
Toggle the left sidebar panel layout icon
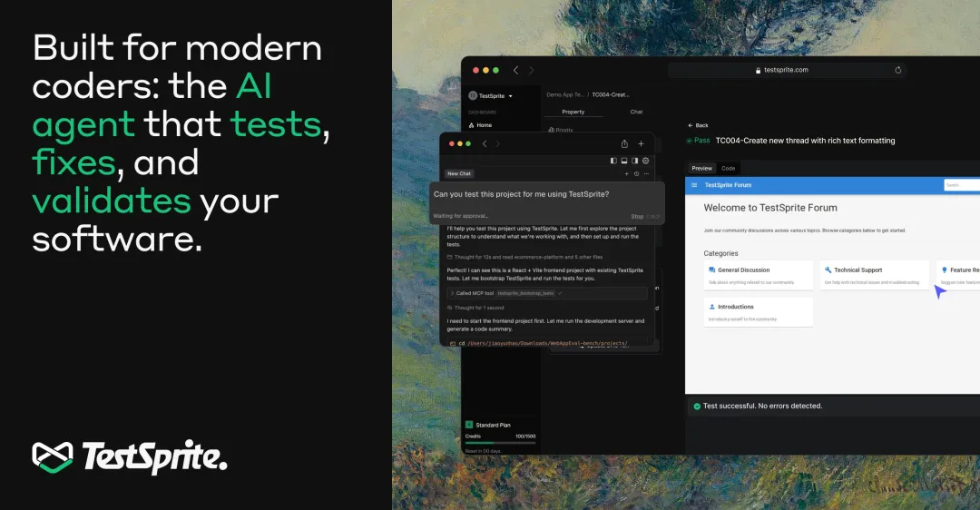pyautogui.click(x=614, y=161)
